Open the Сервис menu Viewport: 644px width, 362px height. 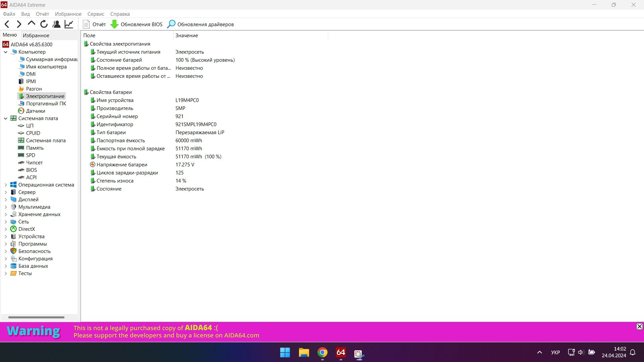96,14
